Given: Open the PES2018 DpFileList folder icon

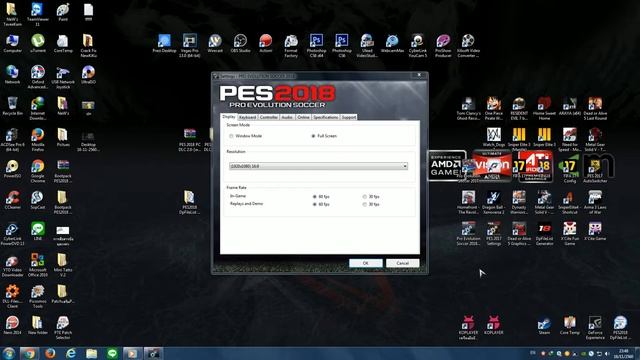Looking at the screenshot, I should point(189,202).
